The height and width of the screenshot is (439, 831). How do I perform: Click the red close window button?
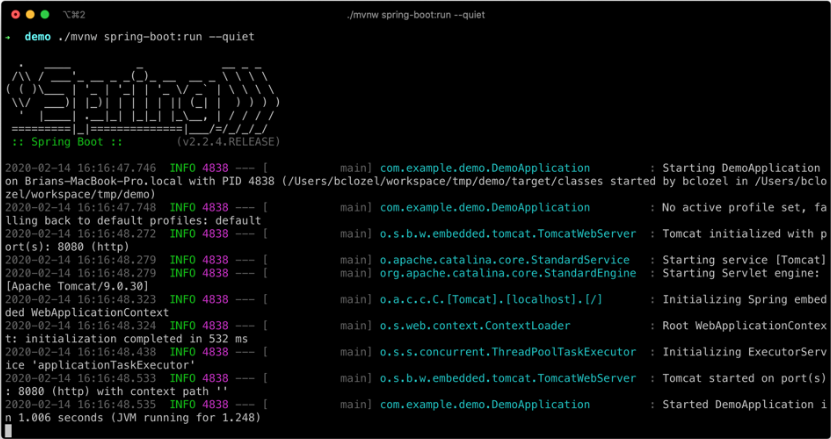click(15, 14)
